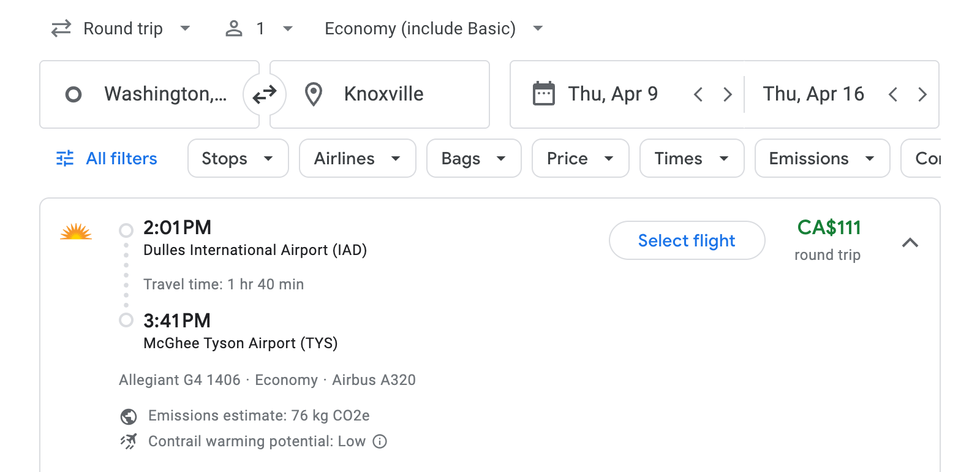Click the contrail warming airplane icon
980x472 pixels.
[x=127, y=441]
